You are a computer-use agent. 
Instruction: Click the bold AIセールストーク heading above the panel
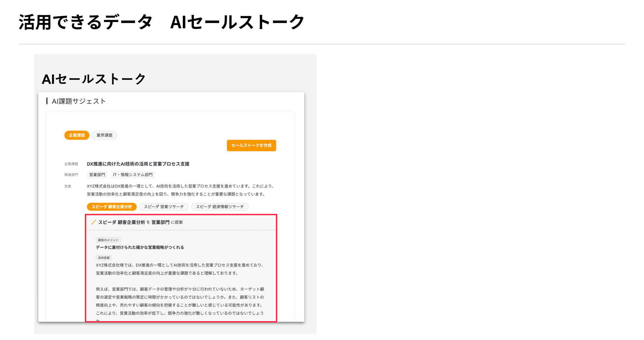click(x=94, y=79)
